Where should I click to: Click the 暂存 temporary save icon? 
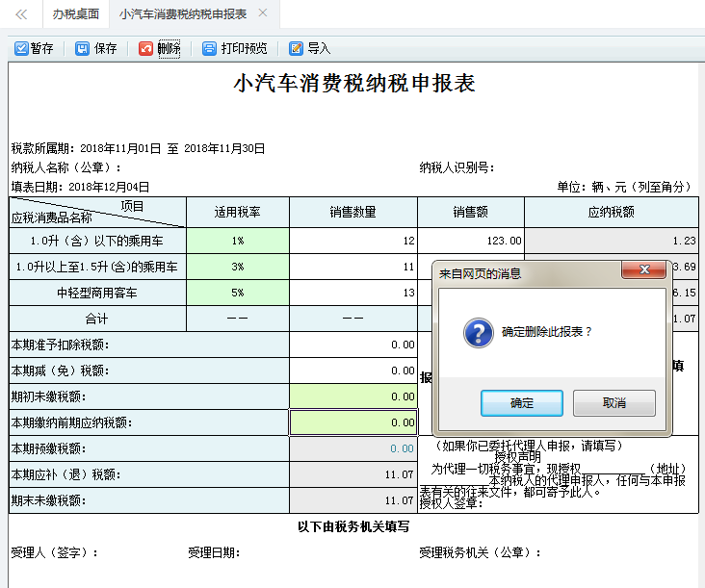click(x=21, y=48)
